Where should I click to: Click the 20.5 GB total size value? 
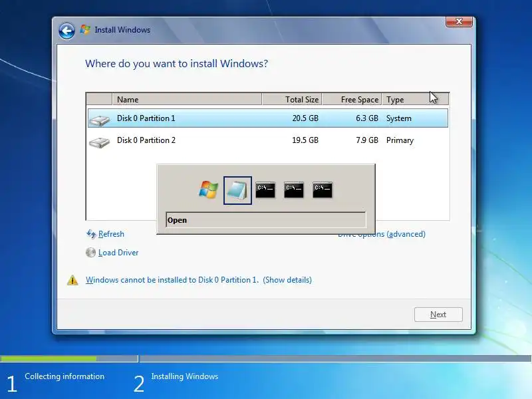305,118
